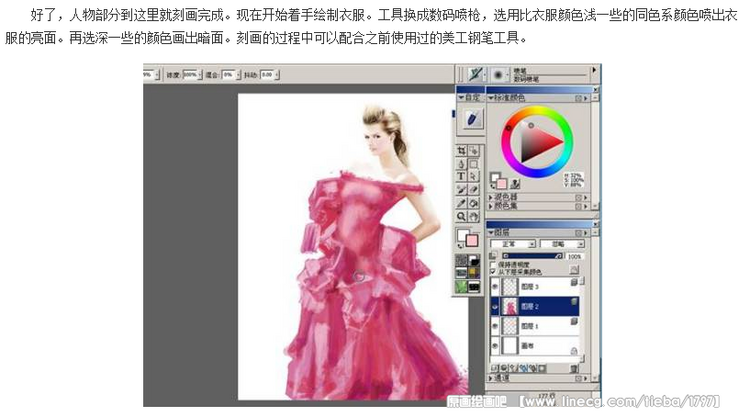Expand the channels panel
This screenshot has height=417, width=750.
(x=491, y=378)
